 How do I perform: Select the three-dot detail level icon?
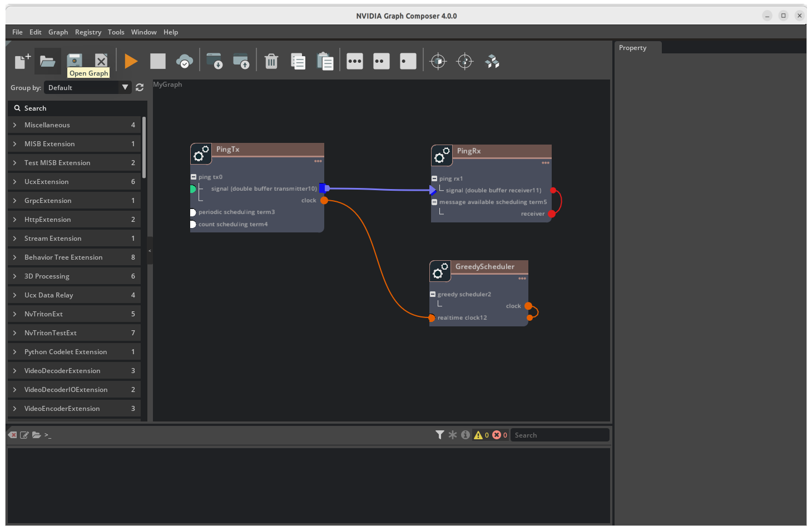point(355,61)
